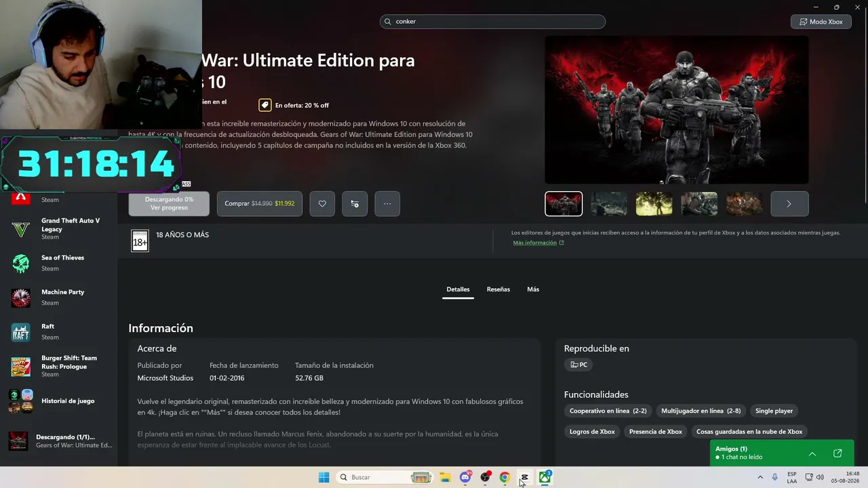Select the third screenshot thumbnail
Screen dimensions: 868x488
pyautogui.click(x=654, y=203)
